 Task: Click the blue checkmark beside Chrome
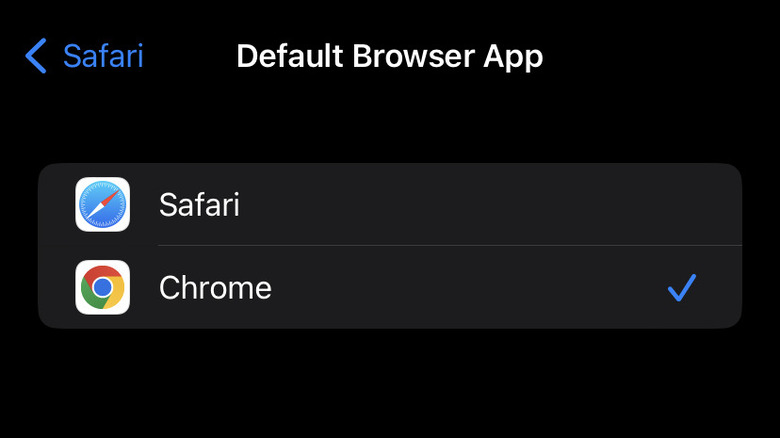681,288
